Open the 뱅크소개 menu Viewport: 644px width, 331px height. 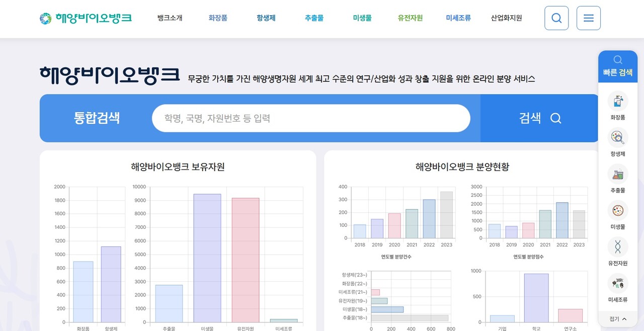[169, 18]
